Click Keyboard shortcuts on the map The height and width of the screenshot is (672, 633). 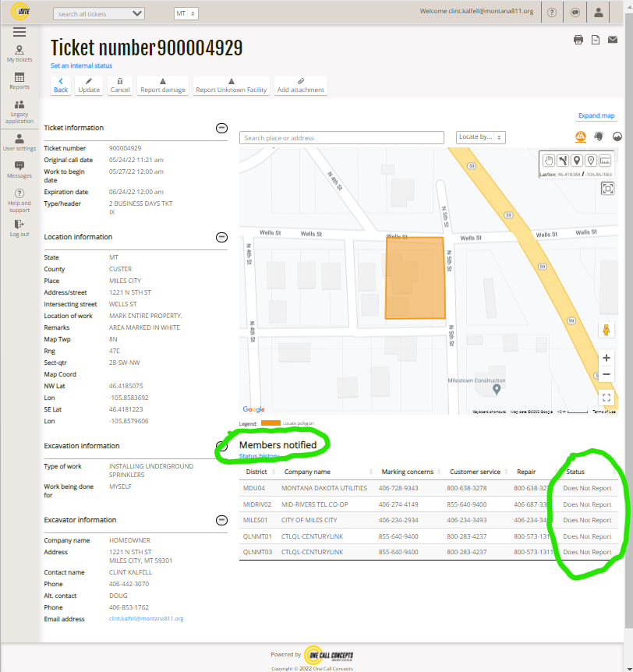(x=489, y=412)
